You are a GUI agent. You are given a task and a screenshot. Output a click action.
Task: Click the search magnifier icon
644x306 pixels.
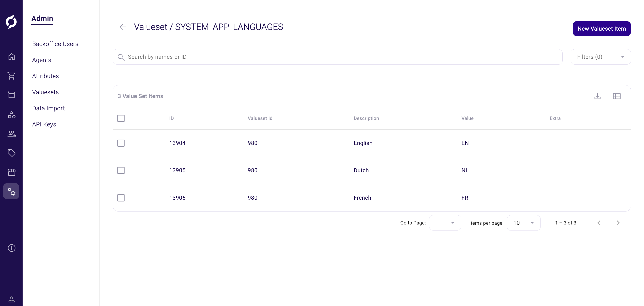tap(121, 57)
